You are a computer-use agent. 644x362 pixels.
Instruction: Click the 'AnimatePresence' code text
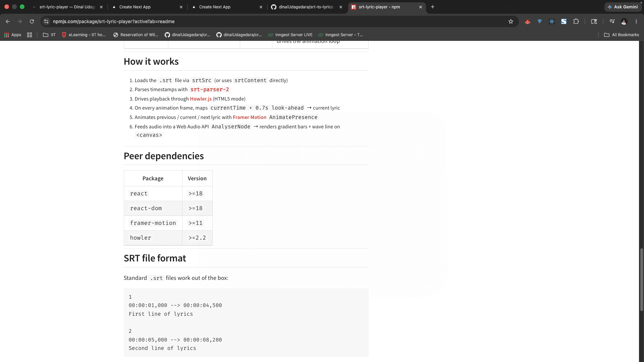293,117
